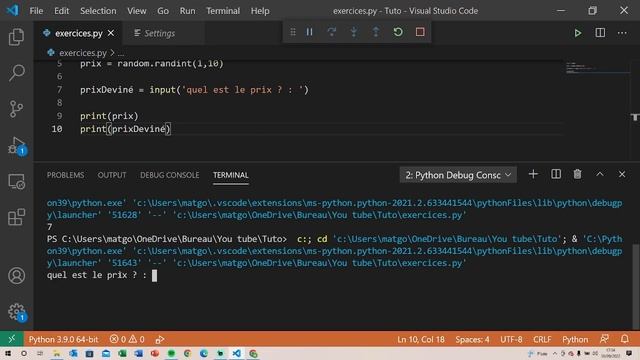The image size is (640, 360).
Task: Open Windows action center notifications
Action: pos(629,353)
